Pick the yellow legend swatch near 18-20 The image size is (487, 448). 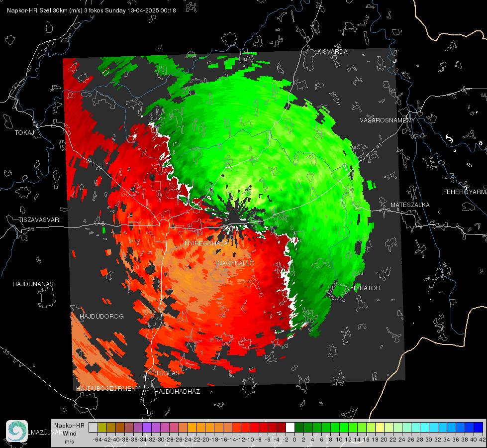[x=380, y=427]
